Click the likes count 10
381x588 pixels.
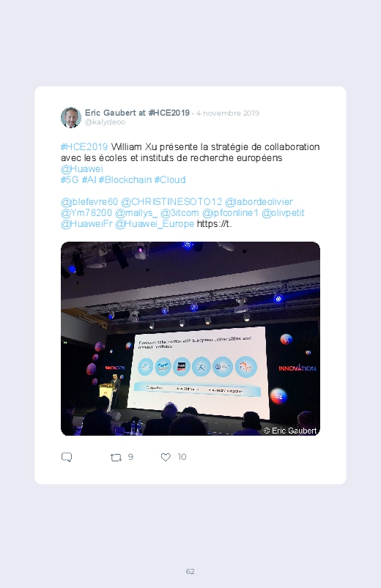(182, 457)
